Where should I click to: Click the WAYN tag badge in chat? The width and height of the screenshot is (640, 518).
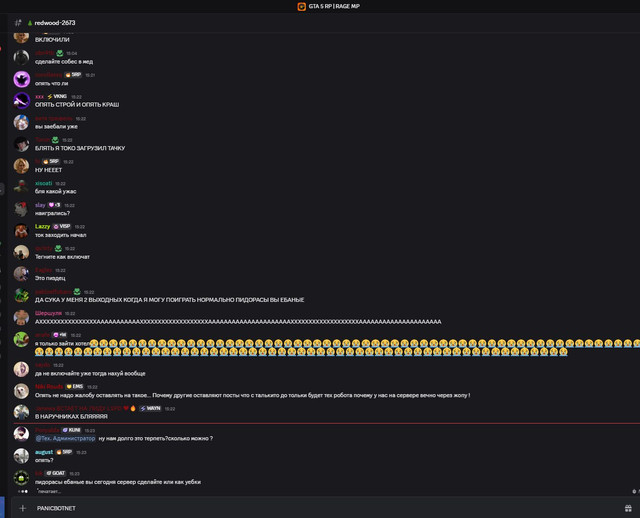150,408
